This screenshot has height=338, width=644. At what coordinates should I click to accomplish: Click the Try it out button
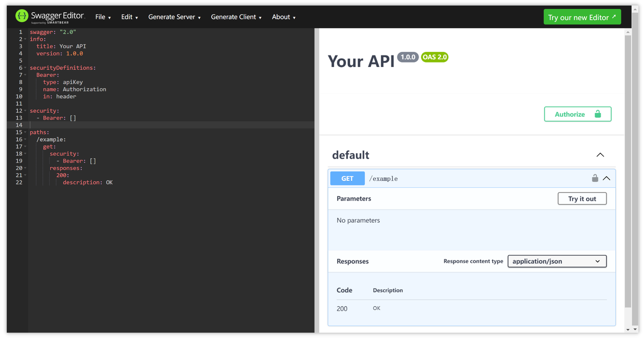click(582, 199)
